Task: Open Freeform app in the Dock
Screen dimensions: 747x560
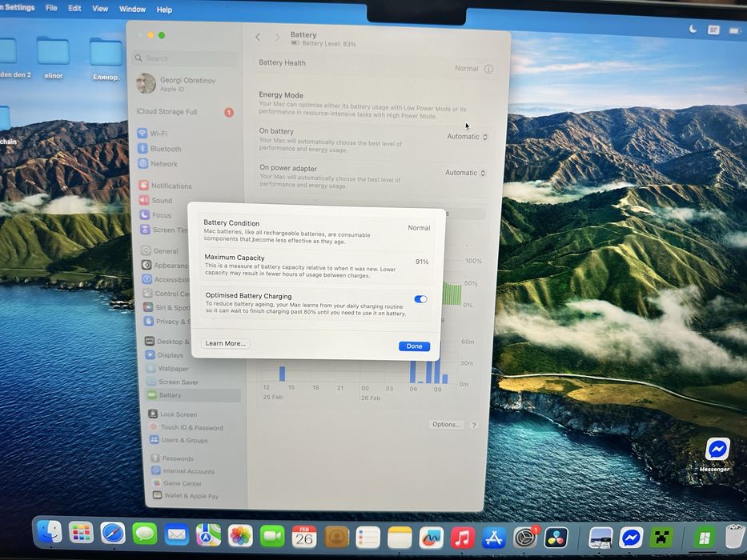Action: (431, 538)
